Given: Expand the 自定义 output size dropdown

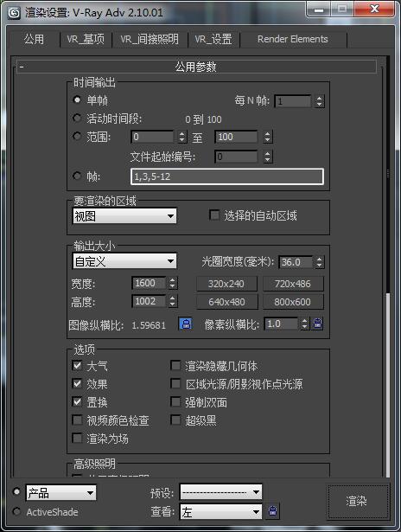Looking at the screenshot, I should point(124,261).
